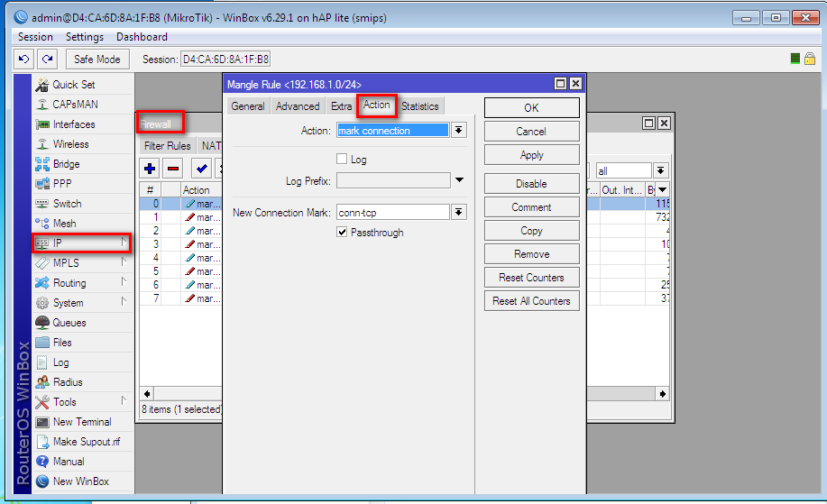Screen dimensions: 827x504
Task: Toggle the Log checkbox
Action: tap(342, 159)
